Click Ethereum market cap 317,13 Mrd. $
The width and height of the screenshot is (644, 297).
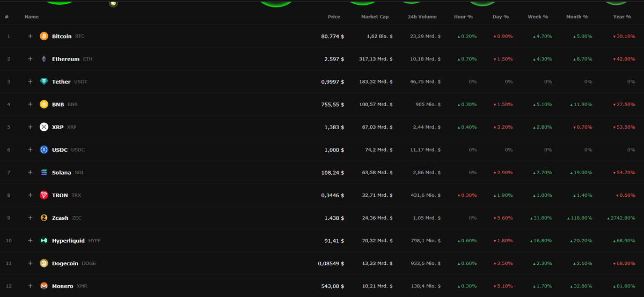pos(376,59)
